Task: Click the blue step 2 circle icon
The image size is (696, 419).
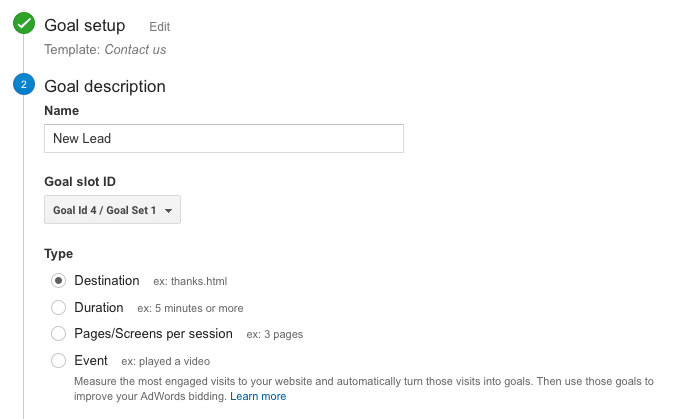Action: pyautogui.click(x=24, y=84)
